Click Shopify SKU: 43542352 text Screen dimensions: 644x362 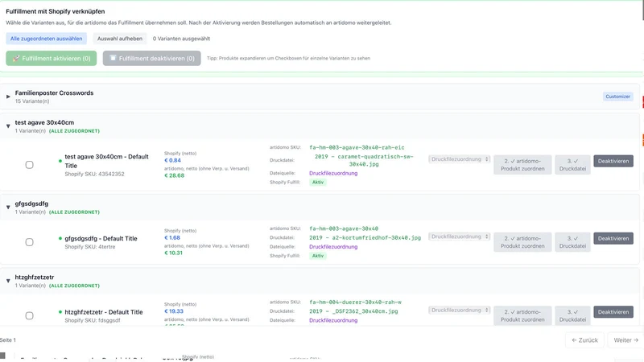(x=94, y=174)
